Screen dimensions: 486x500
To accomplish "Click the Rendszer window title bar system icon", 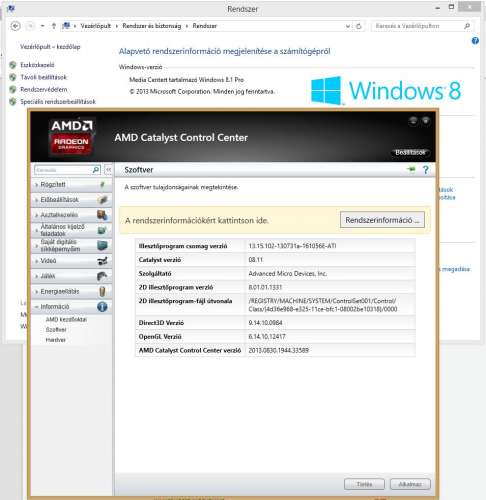I will (11, 8).
